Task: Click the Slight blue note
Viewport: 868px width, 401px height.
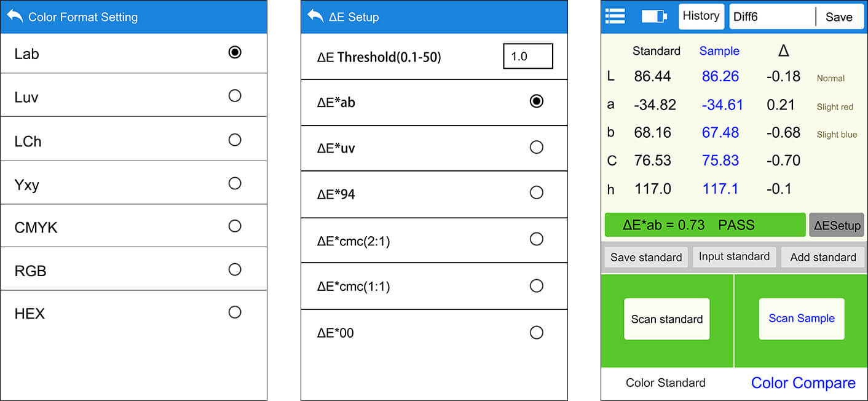Action: tap(837, 135)
